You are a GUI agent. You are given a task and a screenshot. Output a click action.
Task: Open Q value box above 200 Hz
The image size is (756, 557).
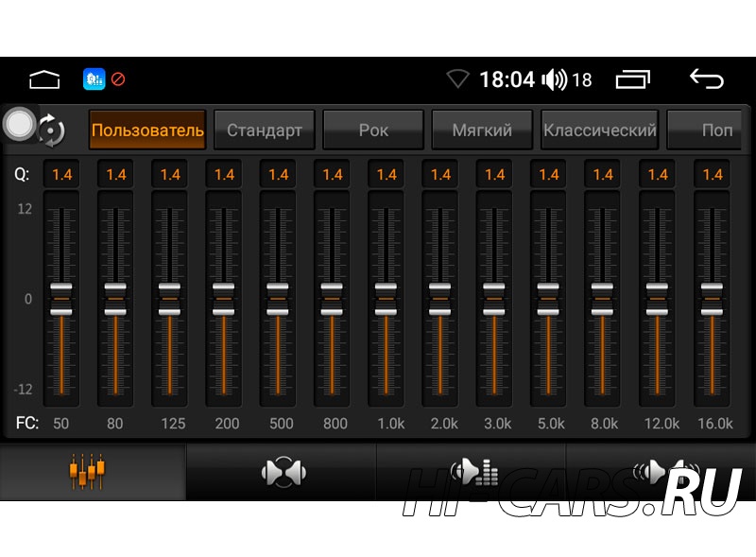point(223,174)
